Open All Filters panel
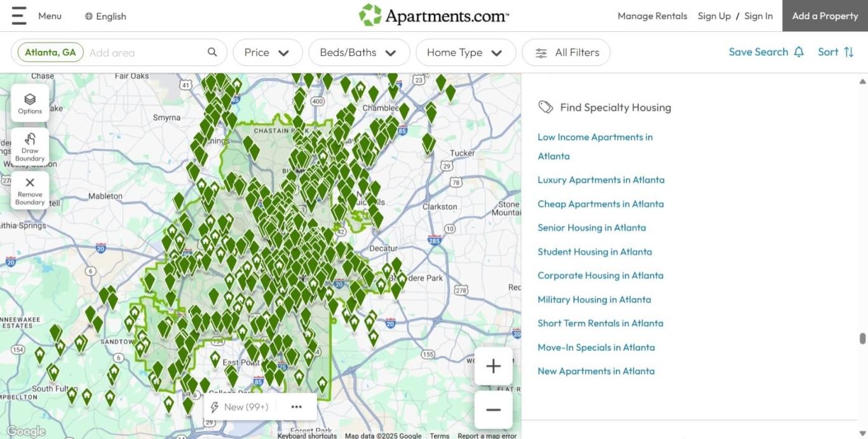Viewport: 868px width, 439px height. click(566, 53)
